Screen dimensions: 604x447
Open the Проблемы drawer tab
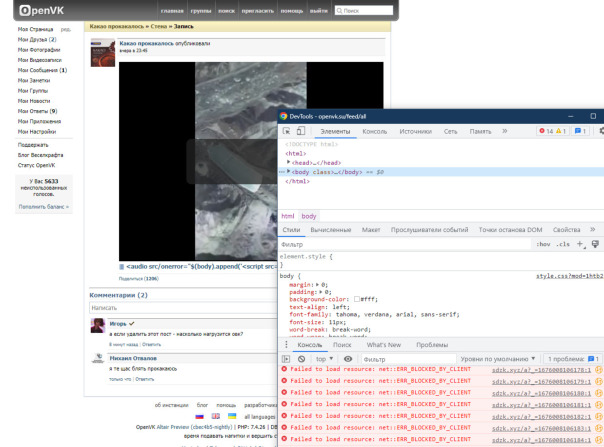pyautogui.click(x=432, y=345)
